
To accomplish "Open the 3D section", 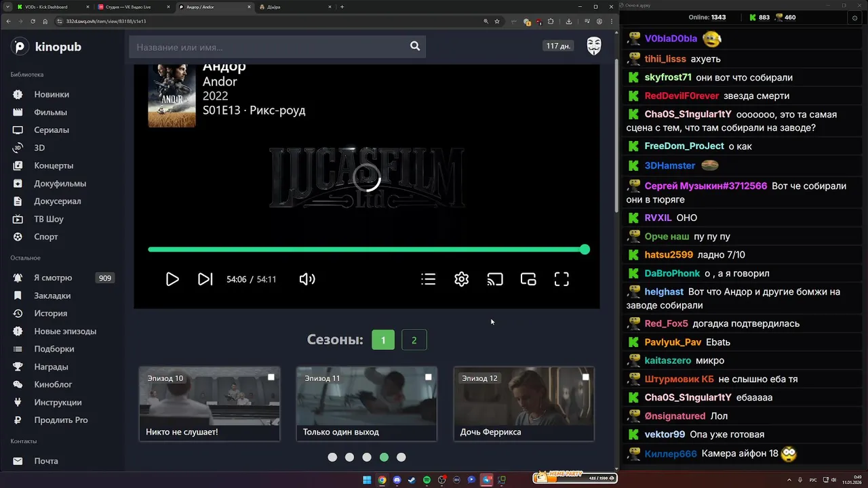I will tap(39, 148).
